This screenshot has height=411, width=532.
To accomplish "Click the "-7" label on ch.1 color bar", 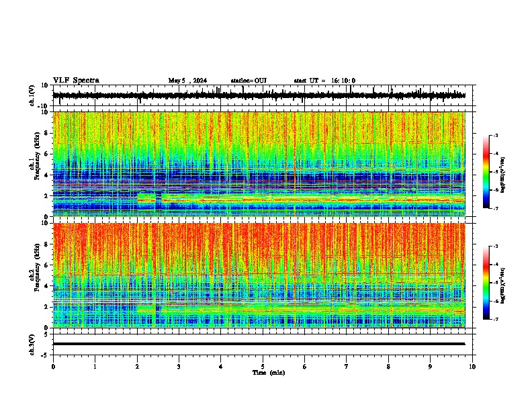I will click(x=496, y=208).
